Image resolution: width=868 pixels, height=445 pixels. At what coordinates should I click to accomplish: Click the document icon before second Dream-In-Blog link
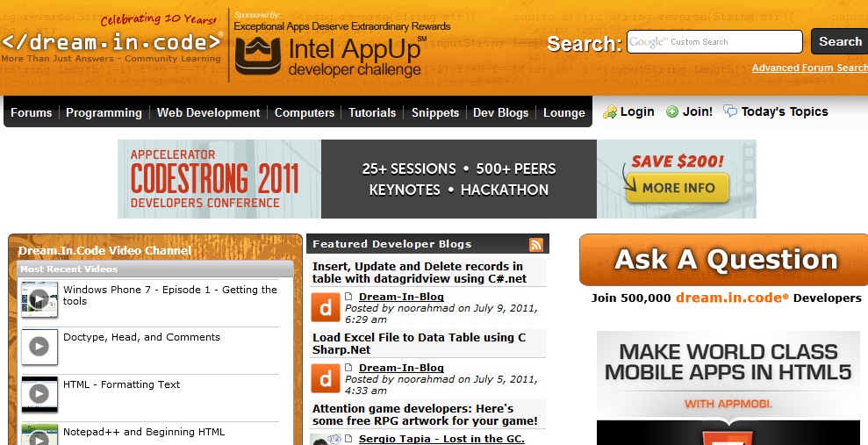point(348,367)
